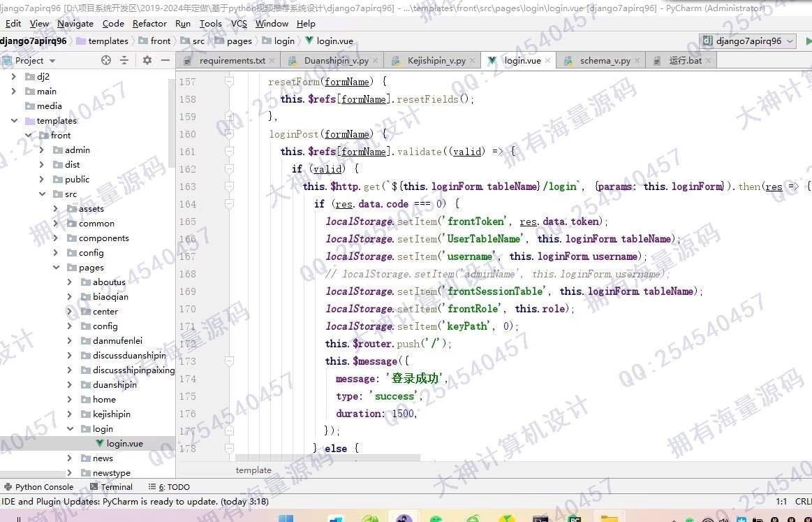
Task: Click the 1:1 cursor position indicator
Action: (x=781, y=501)
